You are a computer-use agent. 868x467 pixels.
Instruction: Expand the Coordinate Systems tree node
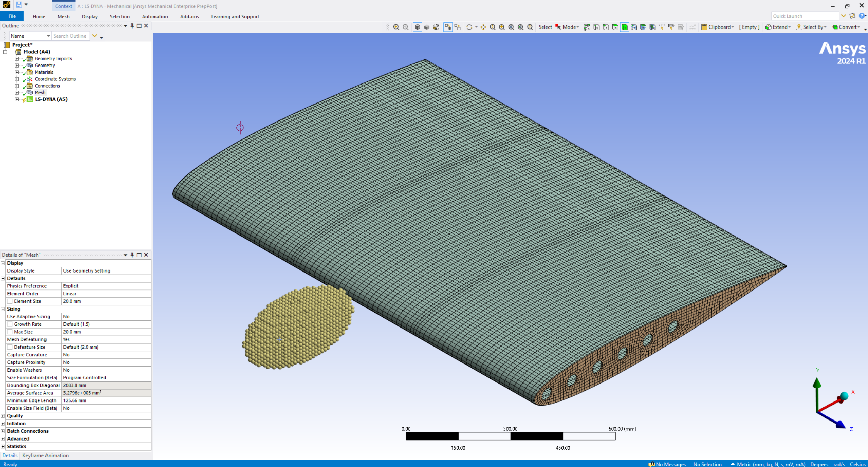pyautogui.click(x=17, y=79)
